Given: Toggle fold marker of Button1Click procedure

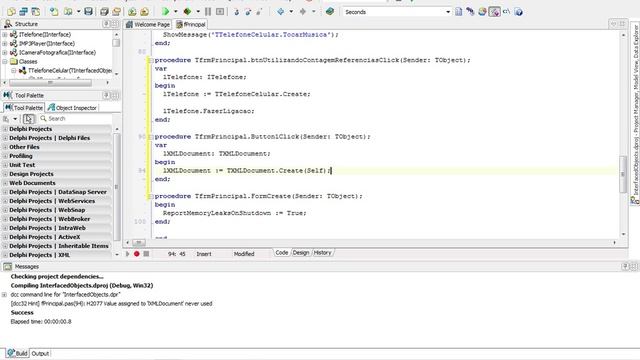Looking at the screenshot, I should (151, 137).
